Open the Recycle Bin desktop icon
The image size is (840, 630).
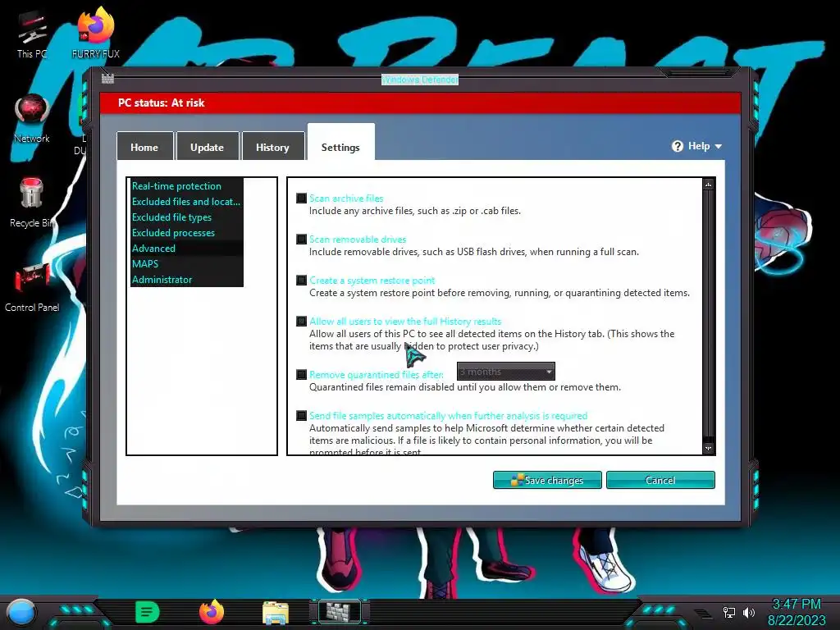pyautogui.click(x=31, y=203)
